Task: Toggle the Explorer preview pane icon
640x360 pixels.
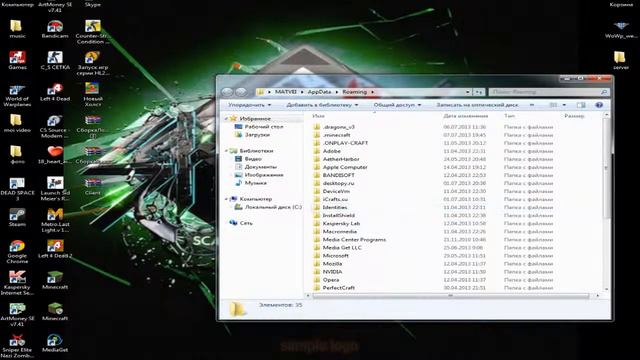Action: click(x=581, y=105)
